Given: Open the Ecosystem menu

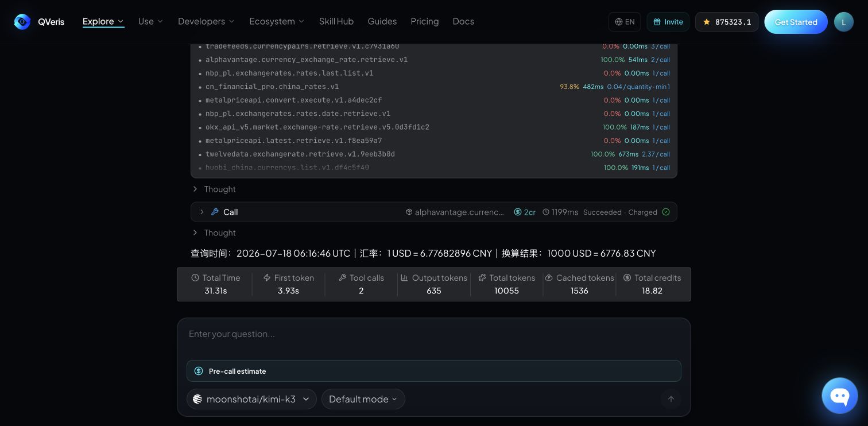Looking at the screenshot, I should point(277,21).
